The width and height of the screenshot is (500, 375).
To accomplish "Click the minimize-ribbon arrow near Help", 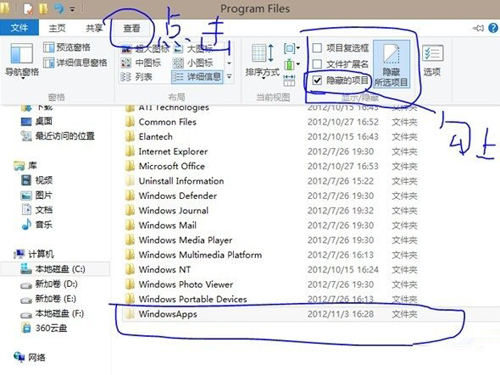I will 478,28.
